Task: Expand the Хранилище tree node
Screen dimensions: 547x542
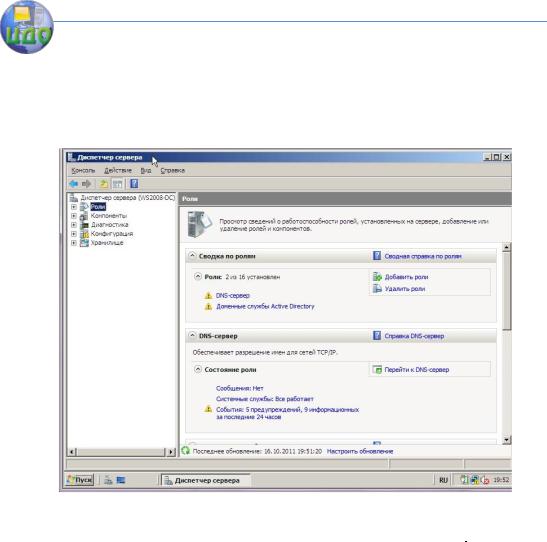Action: (x=74, y=243)
